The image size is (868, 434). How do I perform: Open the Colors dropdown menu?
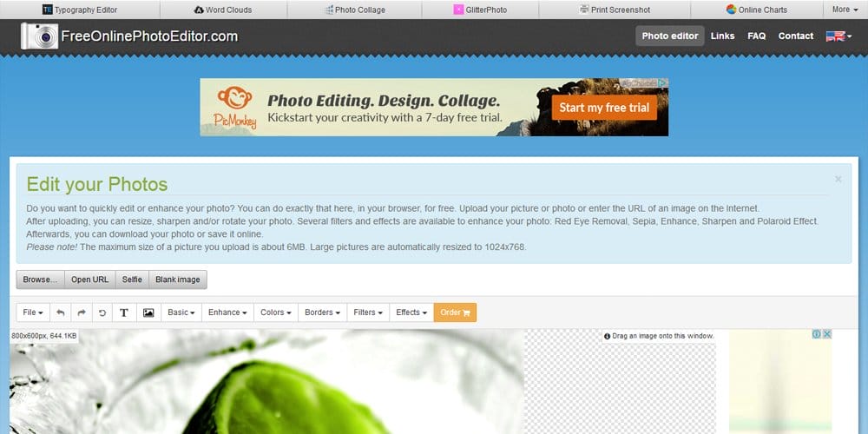276,312
